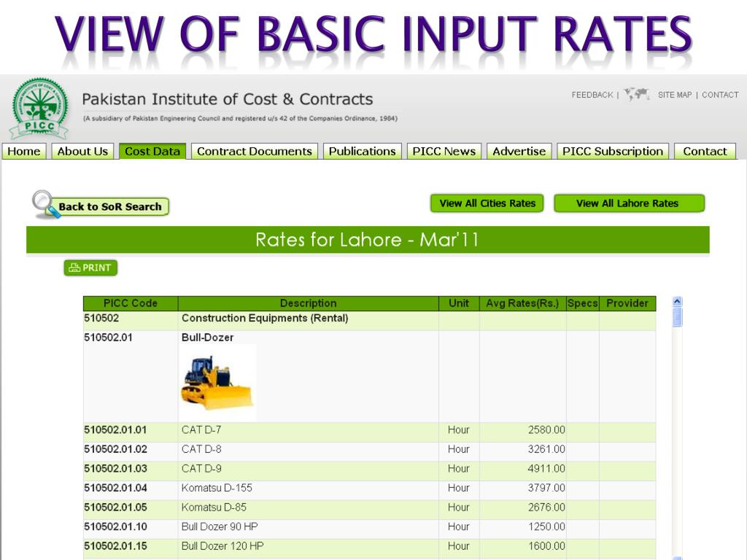The width and height of the screenshot is (747, 560).
Task: Select the Cost Data tab
Action: tap(152, 151)
